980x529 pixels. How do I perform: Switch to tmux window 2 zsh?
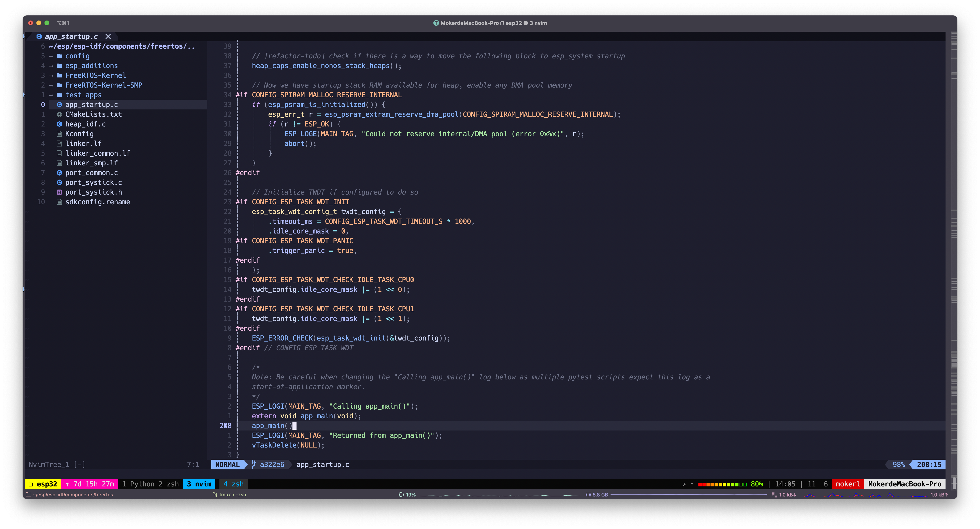pyautogui.click(x=169, y=484)
